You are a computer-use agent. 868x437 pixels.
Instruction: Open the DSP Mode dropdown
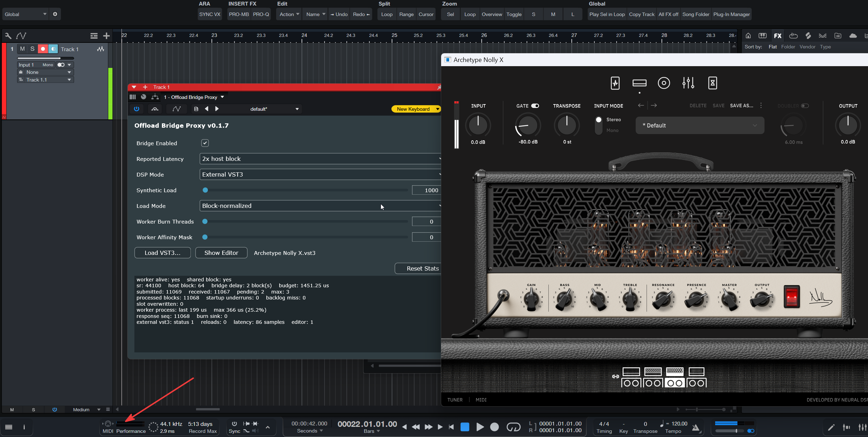320,174
